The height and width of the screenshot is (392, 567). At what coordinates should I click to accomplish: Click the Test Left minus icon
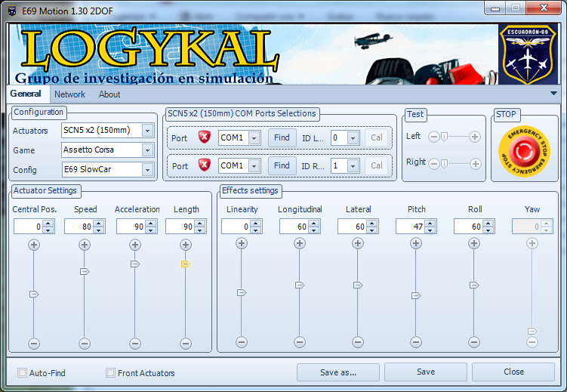coord(434,137)
